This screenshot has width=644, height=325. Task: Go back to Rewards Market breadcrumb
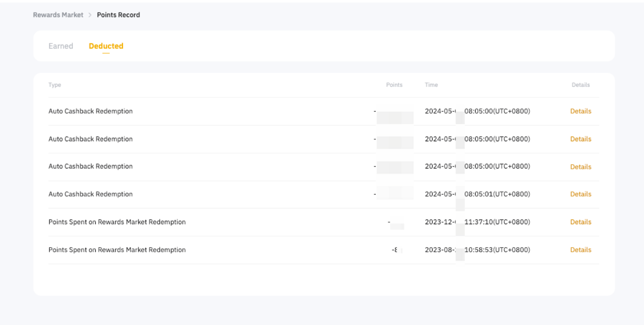click(58, 15)
